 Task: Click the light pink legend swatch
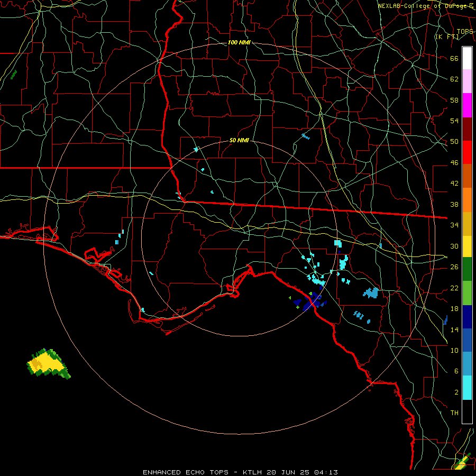point(467,81)
